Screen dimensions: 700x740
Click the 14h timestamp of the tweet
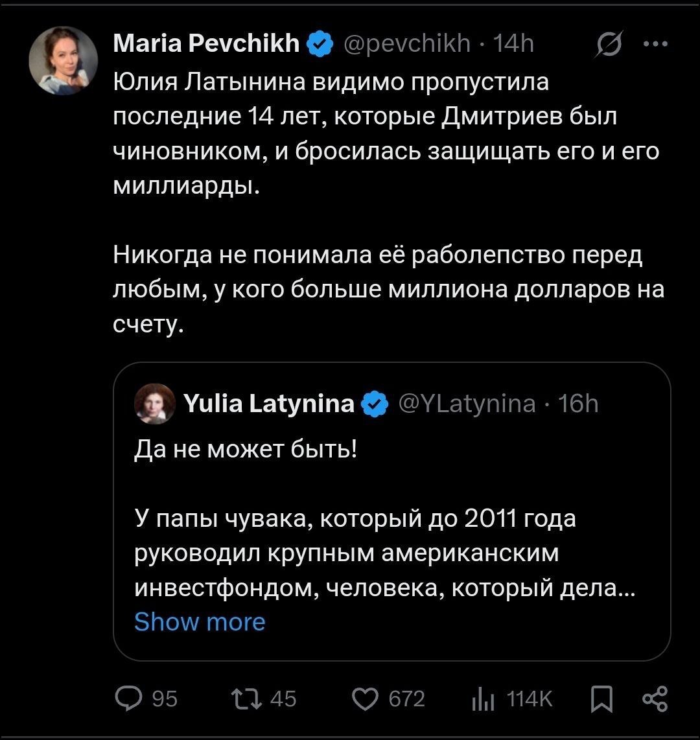[513, 44]
